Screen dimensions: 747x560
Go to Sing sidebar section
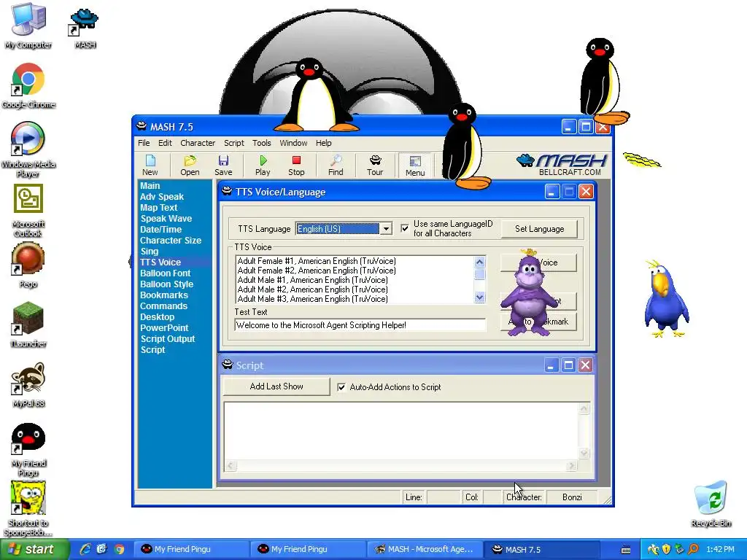149,252
